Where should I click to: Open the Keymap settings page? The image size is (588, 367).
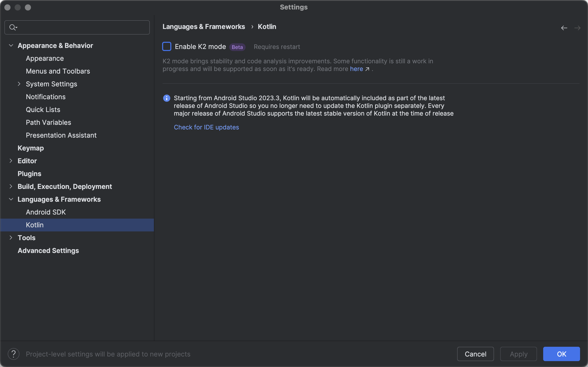31,148
